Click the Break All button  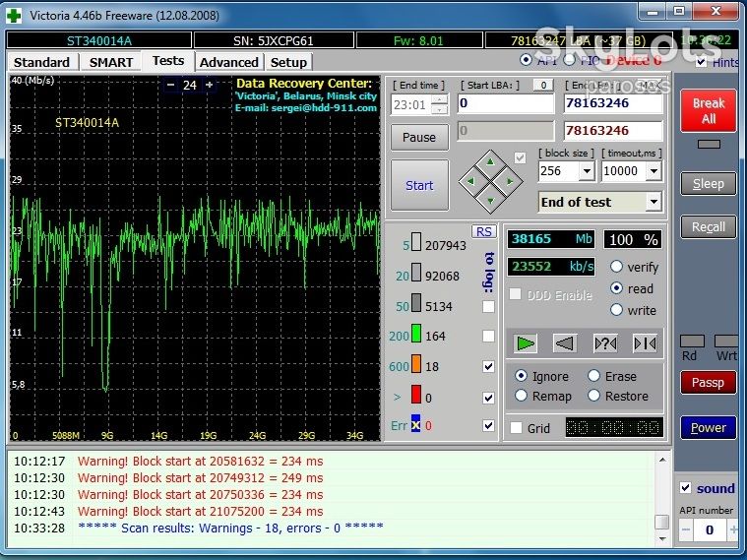(x=709, y=110)
